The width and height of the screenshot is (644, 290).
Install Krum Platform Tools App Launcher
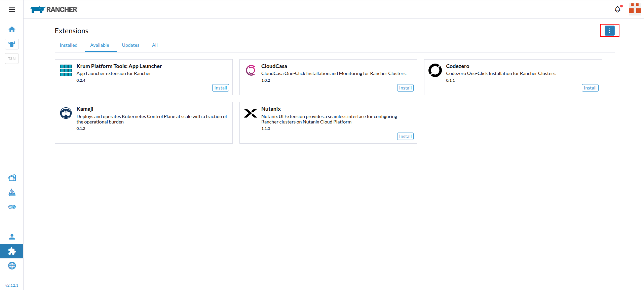(221, 88)
